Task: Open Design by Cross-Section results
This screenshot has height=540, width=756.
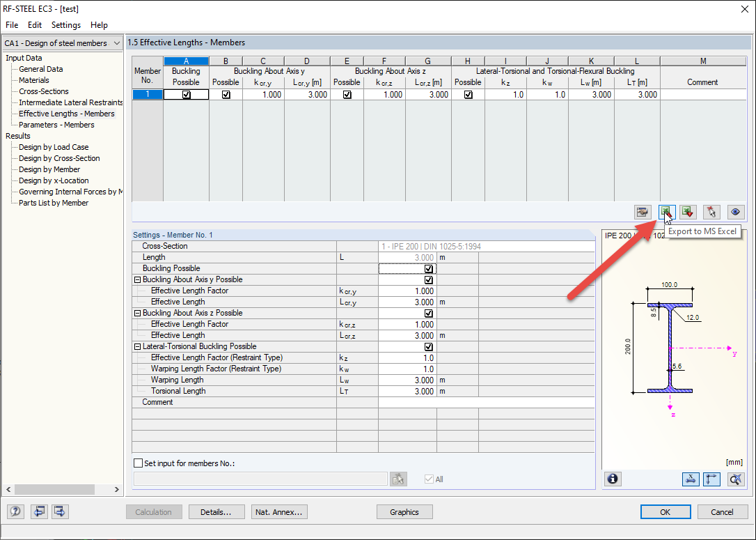Action: (59, 158)
